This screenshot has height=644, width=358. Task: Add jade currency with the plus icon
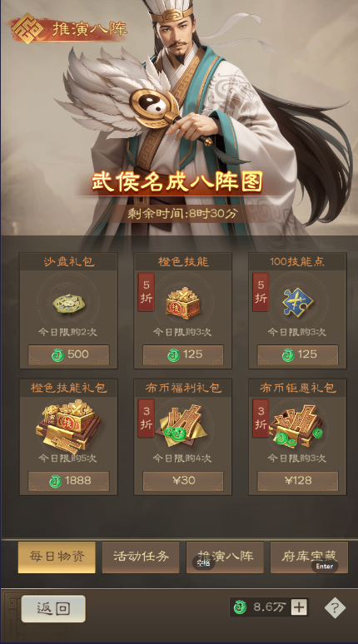point(299,607)
